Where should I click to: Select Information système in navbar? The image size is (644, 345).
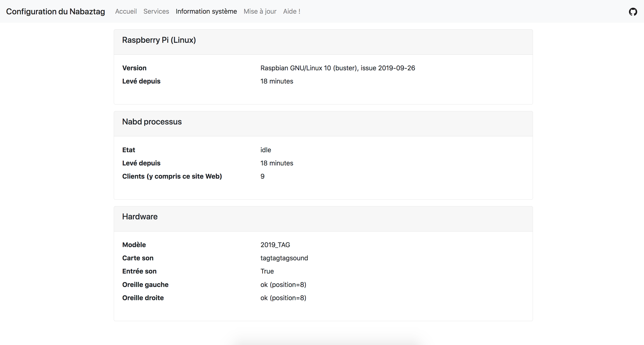pos(206,12)
